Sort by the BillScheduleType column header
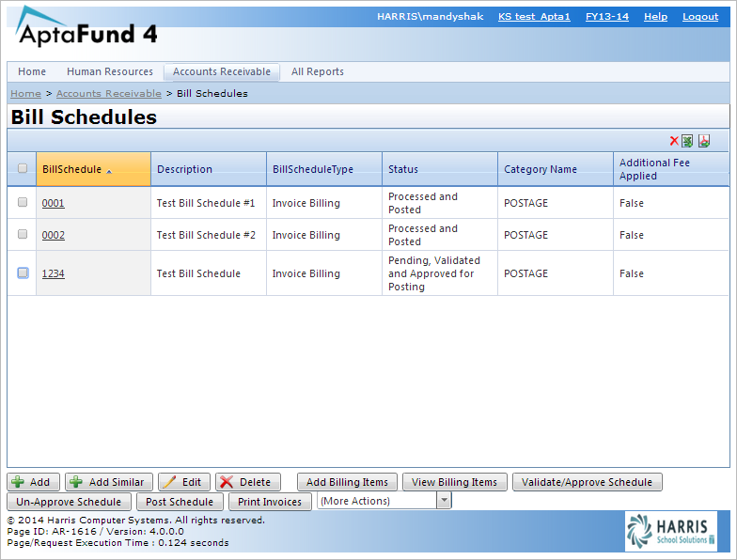 pyautogui.click(x=323, y=169)
